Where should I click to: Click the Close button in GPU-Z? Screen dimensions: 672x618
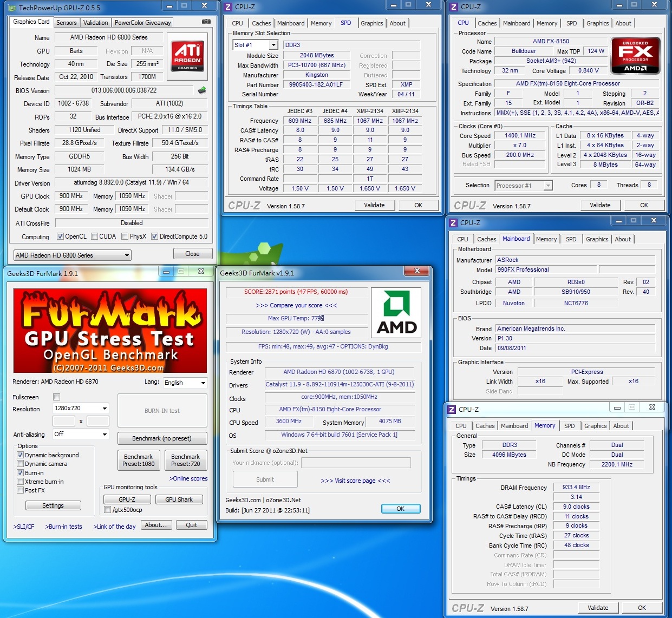click(192, 254)
